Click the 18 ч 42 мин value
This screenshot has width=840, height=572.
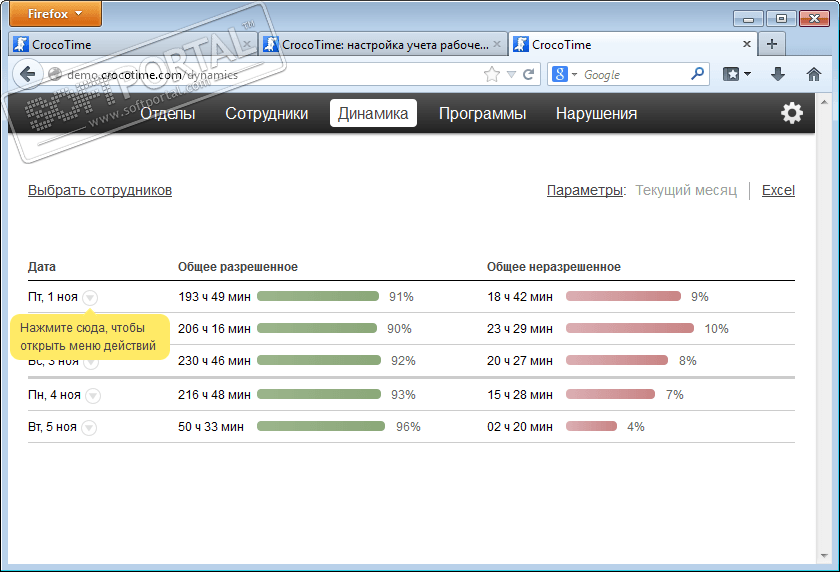click(x=520, y=297)
